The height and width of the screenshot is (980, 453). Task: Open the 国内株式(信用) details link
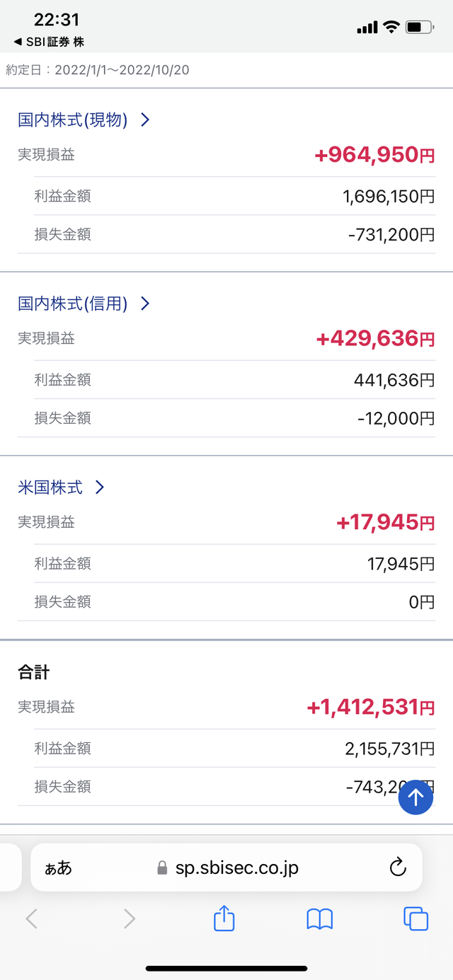point(72,304)
